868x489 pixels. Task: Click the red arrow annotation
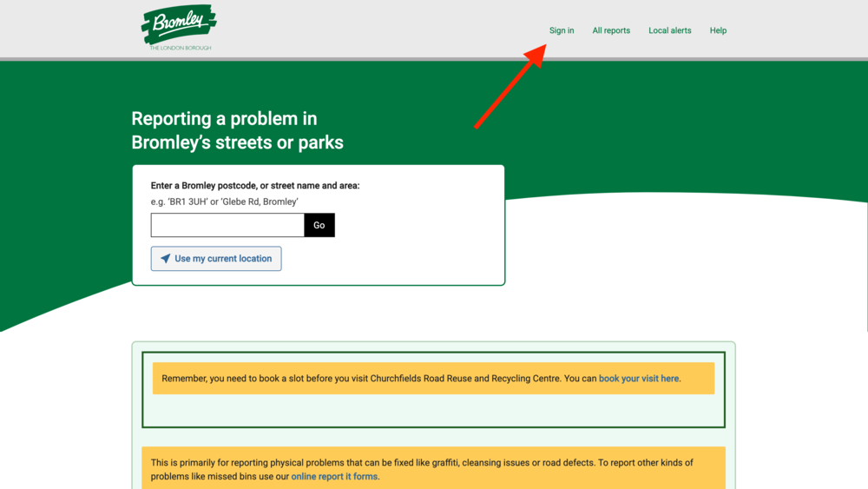(x=510, y=87)
